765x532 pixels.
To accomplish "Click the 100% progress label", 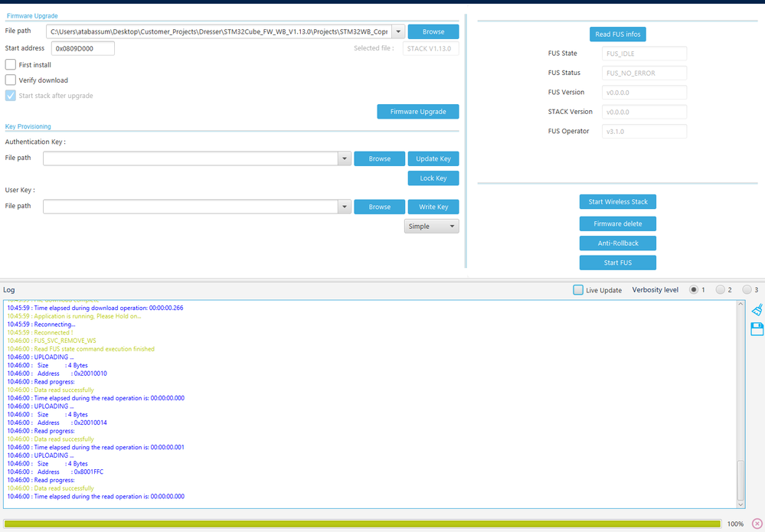I will pos(735,524).
